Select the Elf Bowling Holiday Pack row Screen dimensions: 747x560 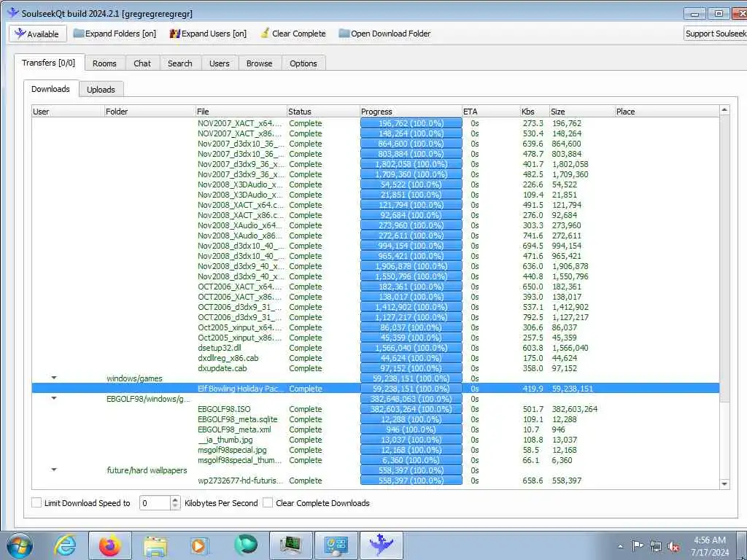pos(376,389)
